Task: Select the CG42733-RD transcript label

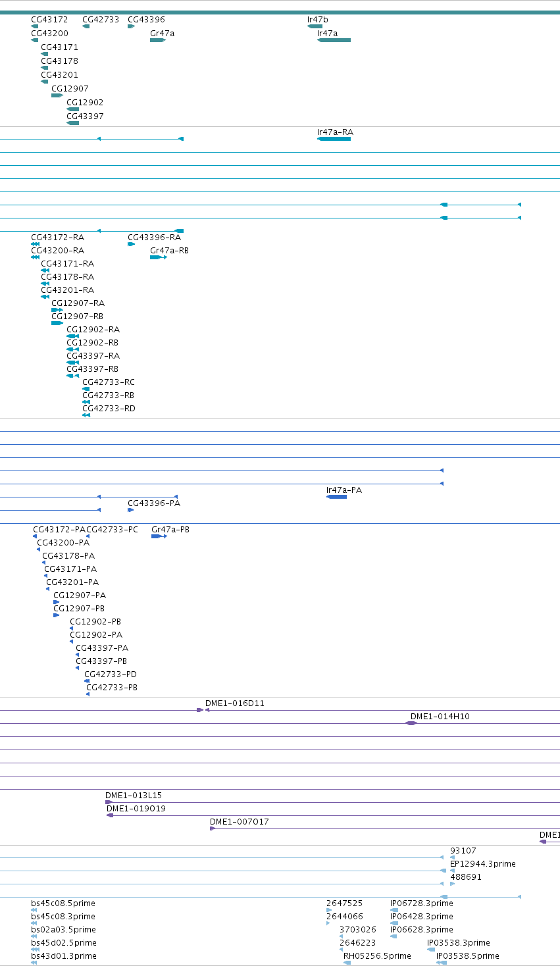Action: pyautogui.click(x=109, y=409)
